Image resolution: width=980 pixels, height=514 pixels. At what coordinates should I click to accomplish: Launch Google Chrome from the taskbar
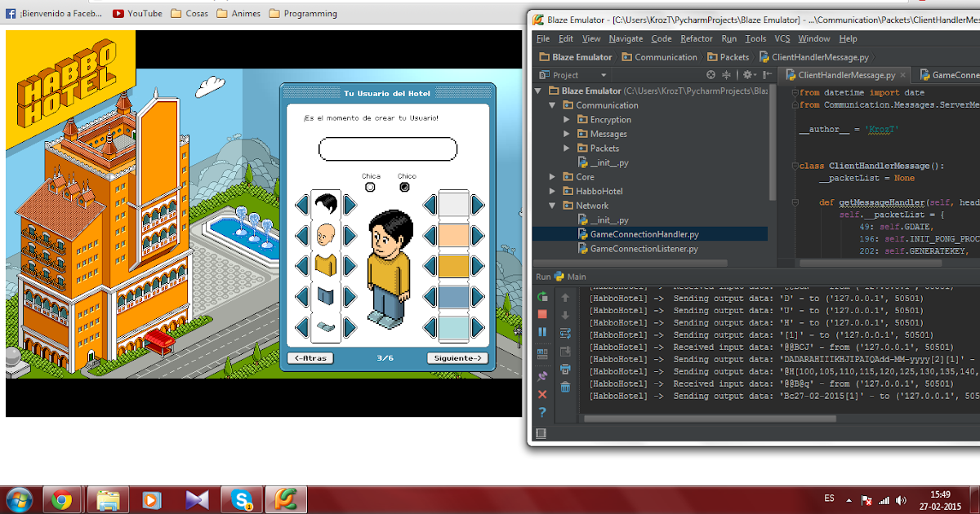pyautogui.click(x=64, y=498)
